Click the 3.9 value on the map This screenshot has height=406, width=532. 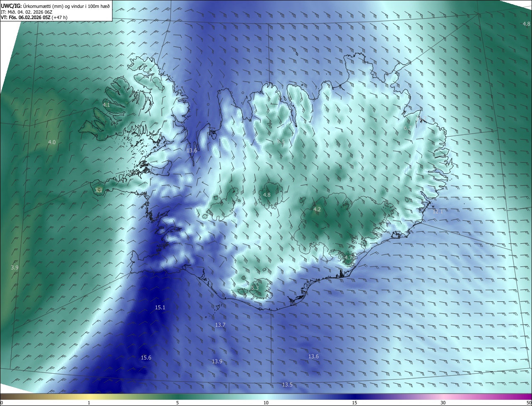[15, 268]
